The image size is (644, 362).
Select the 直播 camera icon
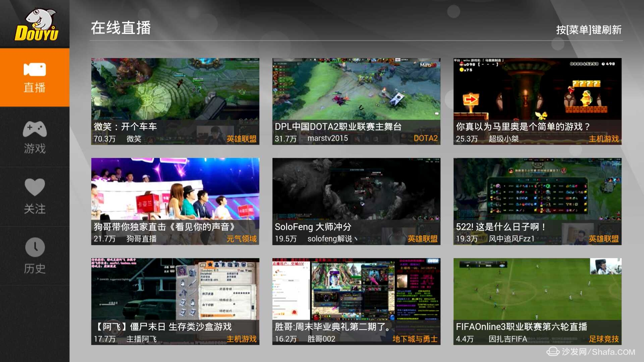35,69
